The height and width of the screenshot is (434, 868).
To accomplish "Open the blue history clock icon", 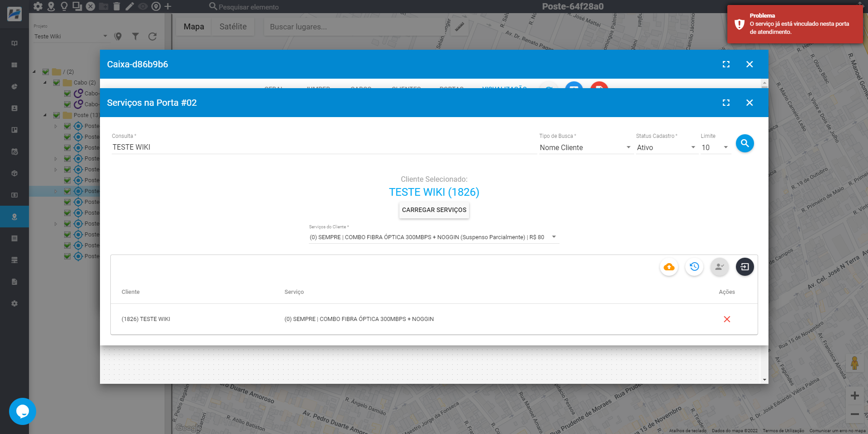I will 694,267.
